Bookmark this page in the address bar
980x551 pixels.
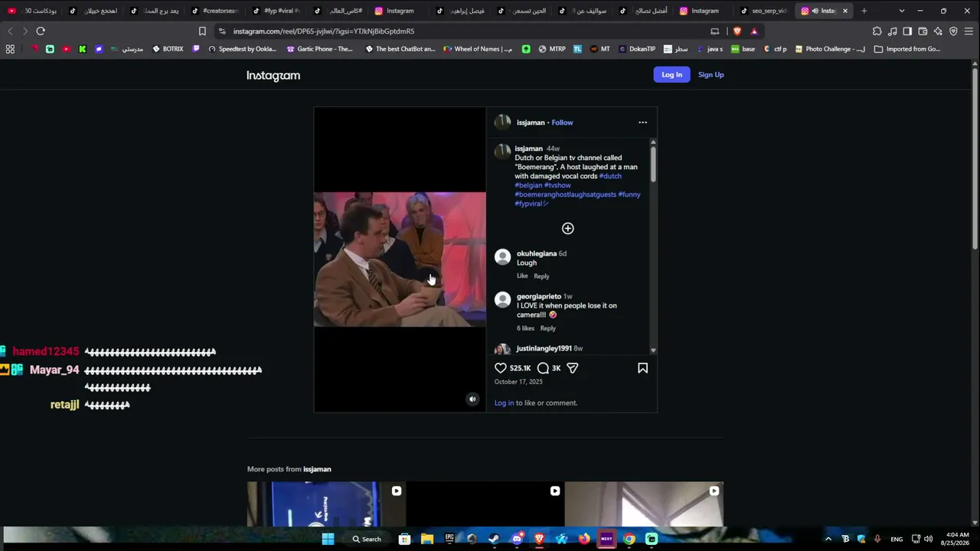202,31
